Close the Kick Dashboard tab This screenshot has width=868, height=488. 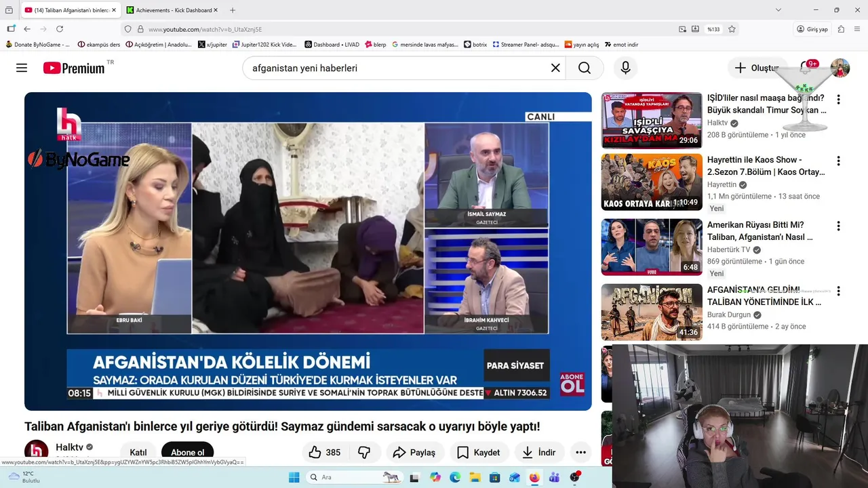click(x=216, y=10)
